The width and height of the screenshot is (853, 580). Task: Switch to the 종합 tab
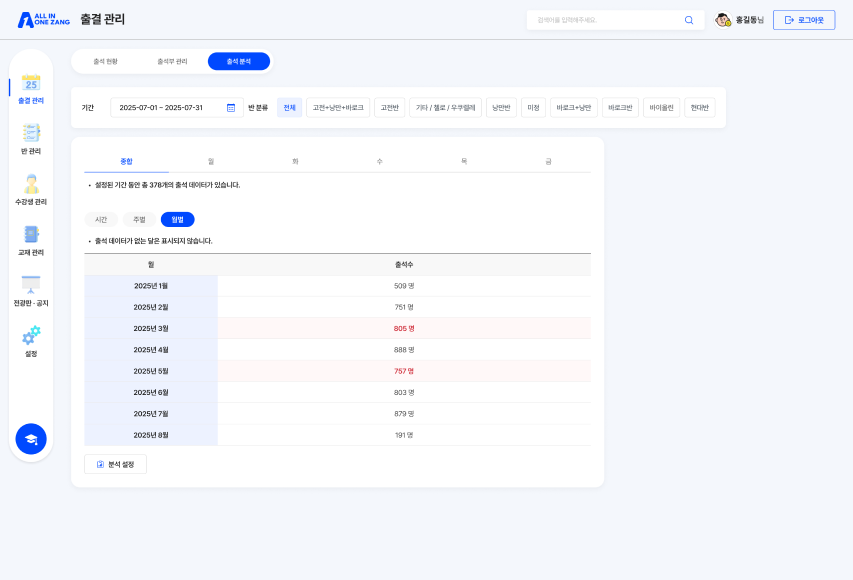126,162
